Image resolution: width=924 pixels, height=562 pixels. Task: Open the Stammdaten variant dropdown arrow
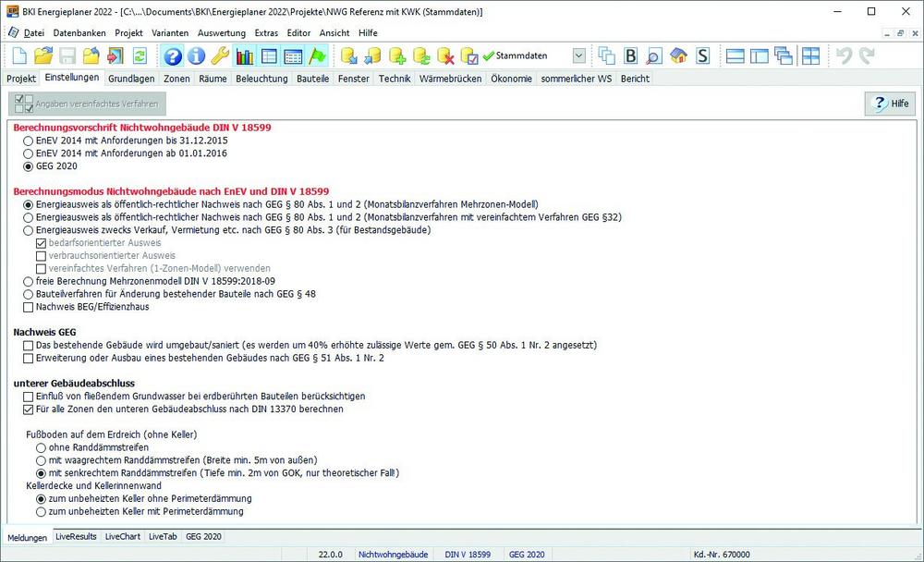point(578,56)
